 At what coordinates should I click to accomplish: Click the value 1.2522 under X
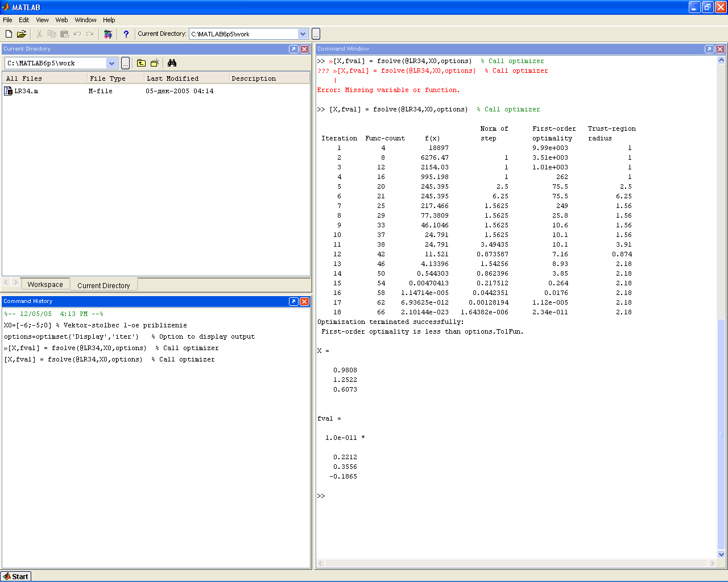tap(345, 380)
